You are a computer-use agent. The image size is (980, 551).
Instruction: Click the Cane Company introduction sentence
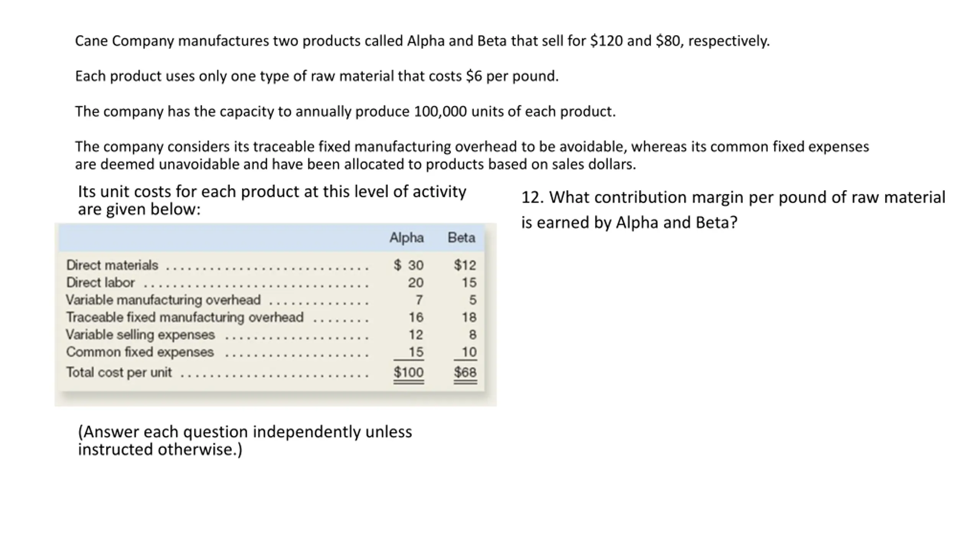coord(422,41)
